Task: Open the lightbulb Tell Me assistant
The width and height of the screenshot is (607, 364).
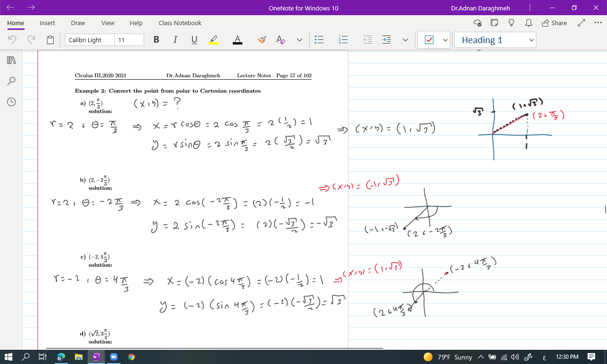Action: coord(512,23)
